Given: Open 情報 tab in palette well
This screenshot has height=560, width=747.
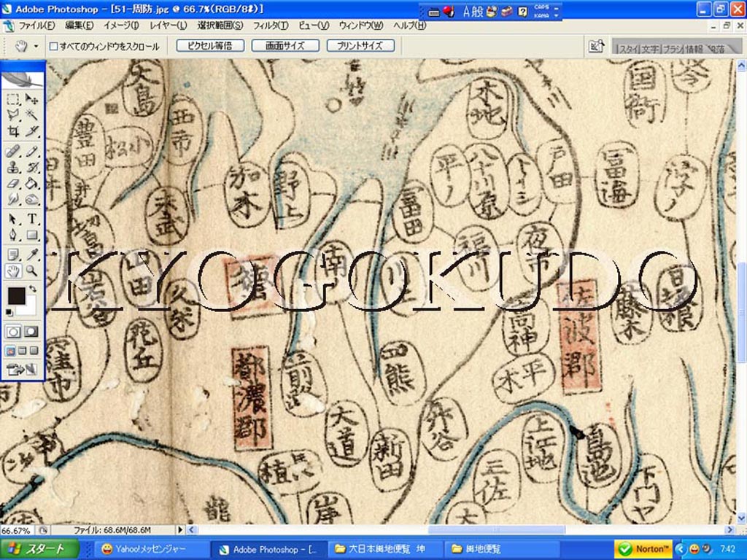Looking at the screenshot, I should tap(694, 49).
